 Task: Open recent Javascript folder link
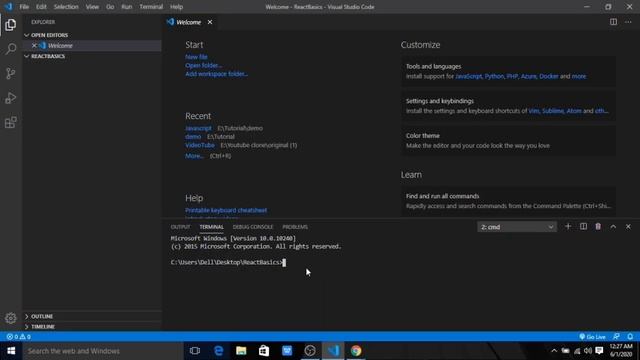(x=198, y=128)
